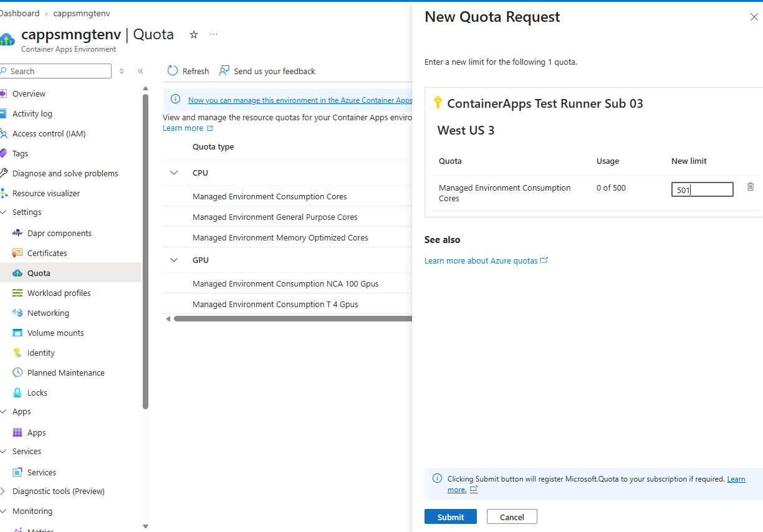Screen dimensions: 763x532
Task: Open the ellipsis more options menu
Action: click(214, 35)
